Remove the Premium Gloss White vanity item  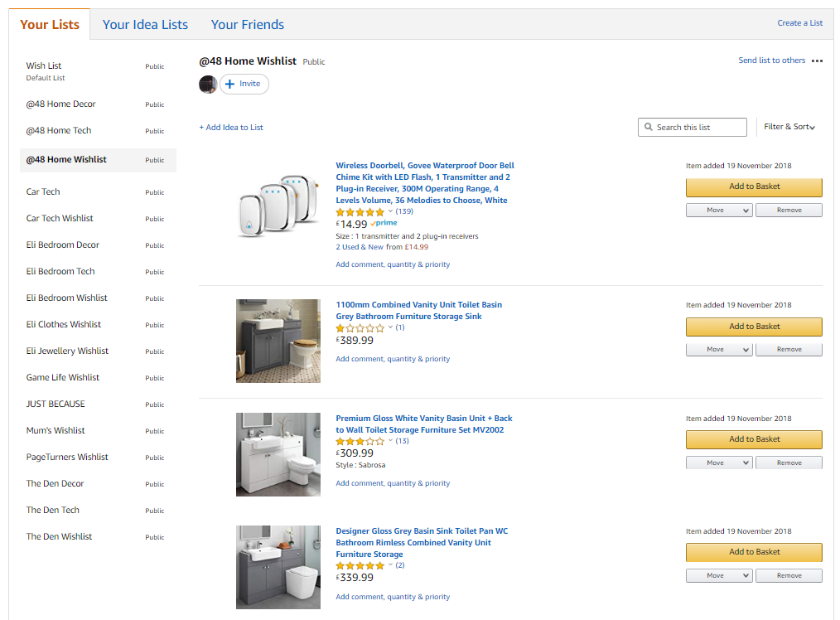[x=789, y=463]
